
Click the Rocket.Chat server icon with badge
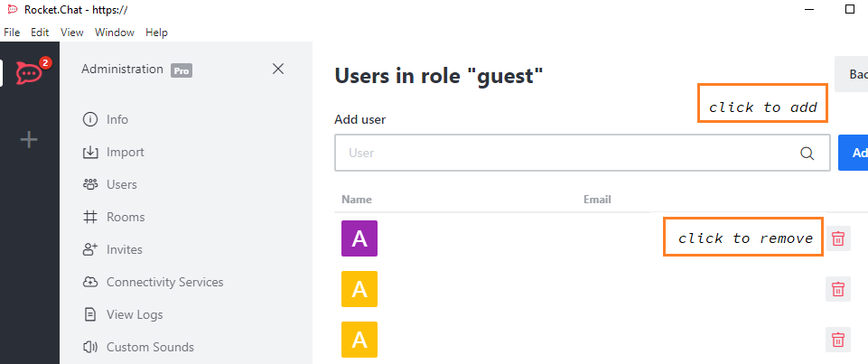(29, 72)
